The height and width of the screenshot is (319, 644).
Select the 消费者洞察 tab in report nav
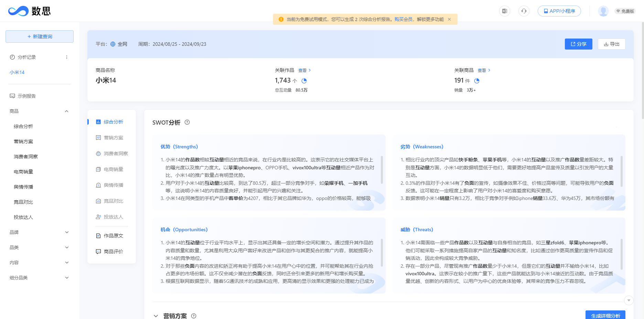coord(112,153)
